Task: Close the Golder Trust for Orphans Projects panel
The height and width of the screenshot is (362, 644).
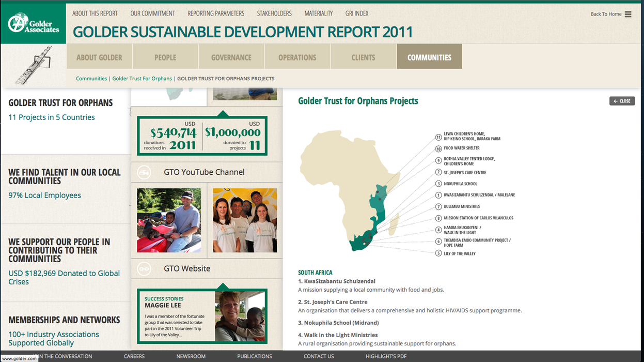Action: pos(622,101)
